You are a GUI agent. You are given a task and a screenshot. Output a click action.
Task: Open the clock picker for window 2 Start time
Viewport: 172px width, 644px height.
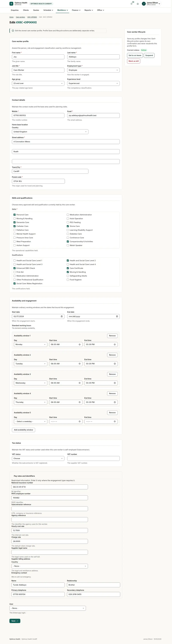tap(80, 364)
